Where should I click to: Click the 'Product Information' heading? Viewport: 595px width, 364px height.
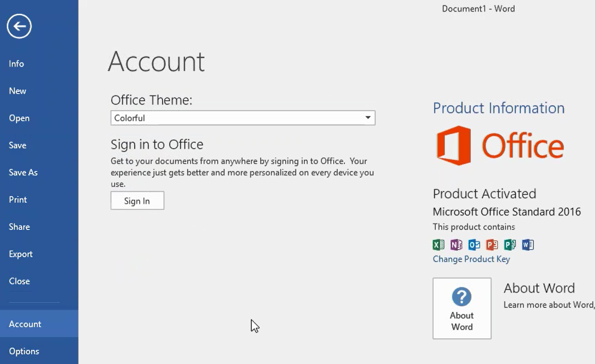tap(498, 108)
